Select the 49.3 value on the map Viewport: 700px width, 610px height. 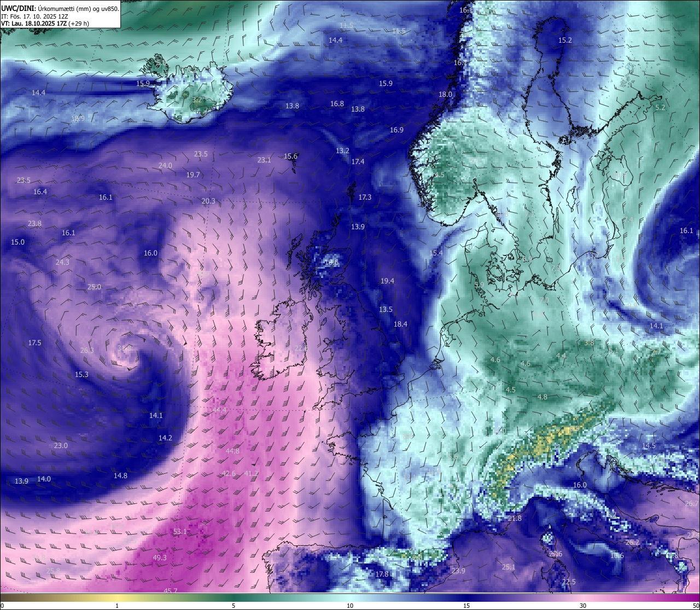[x=159, y=557]
